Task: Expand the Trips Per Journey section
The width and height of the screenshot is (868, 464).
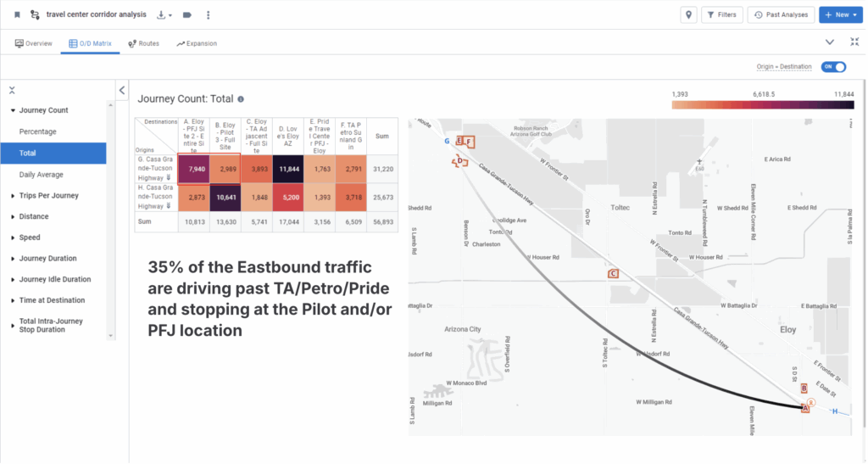Action: coord(48,195)
